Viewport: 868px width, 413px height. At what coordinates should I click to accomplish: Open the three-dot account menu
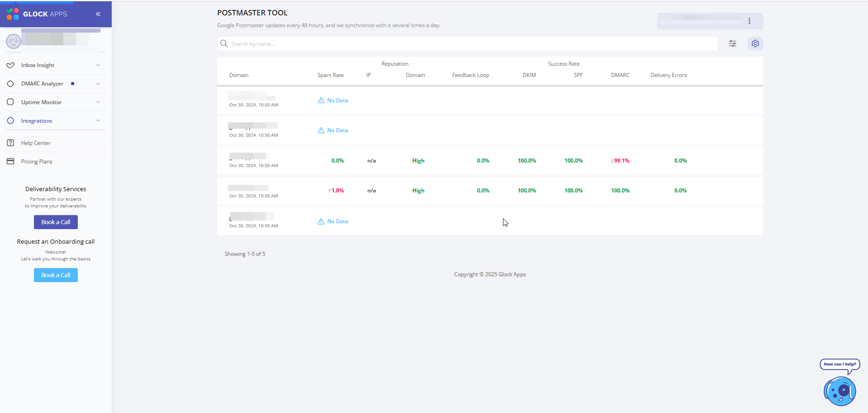[x=749, y=21]
